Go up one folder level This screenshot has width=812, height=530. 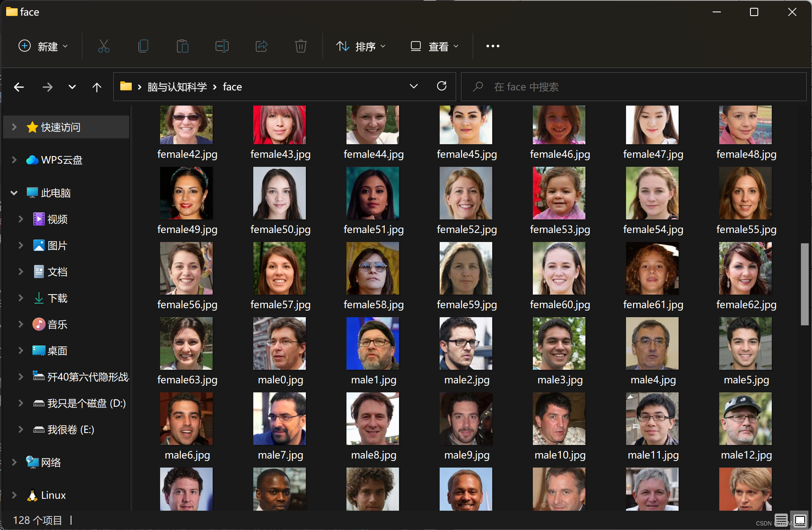[97, 87]
